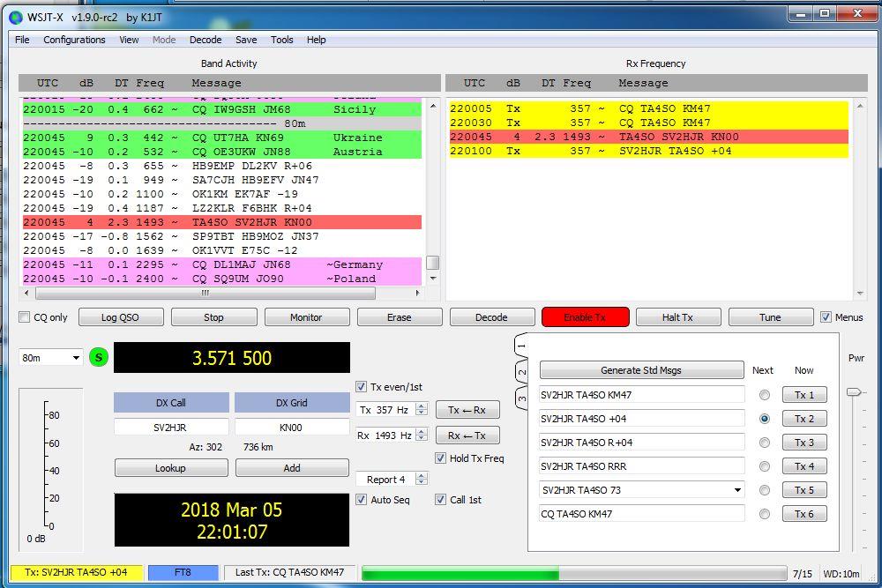Screen dimensions: 882x588
Task: Switch to message tab 3
Action: click(521, 398)
